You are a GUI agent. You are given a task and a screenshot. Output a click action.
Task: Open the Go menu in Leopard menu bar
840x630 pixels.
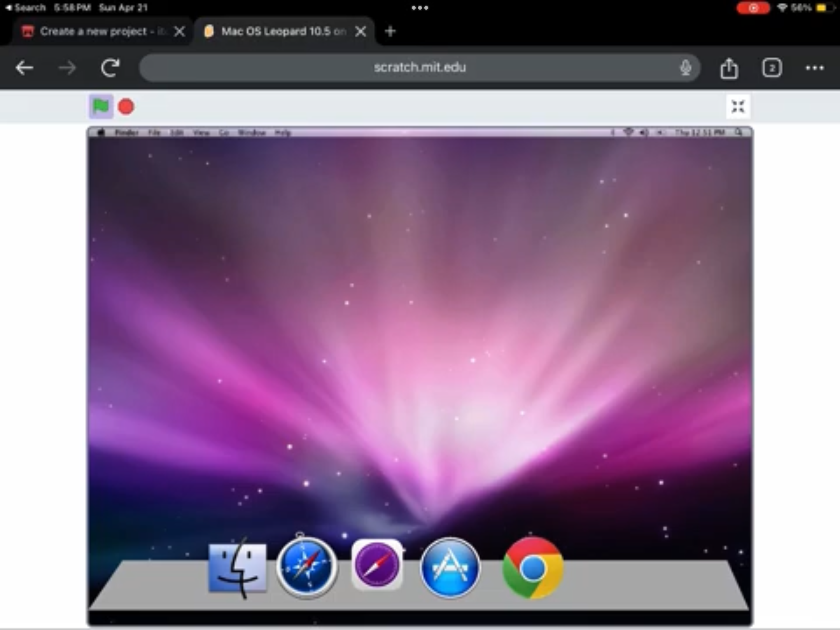pos(224,133)
